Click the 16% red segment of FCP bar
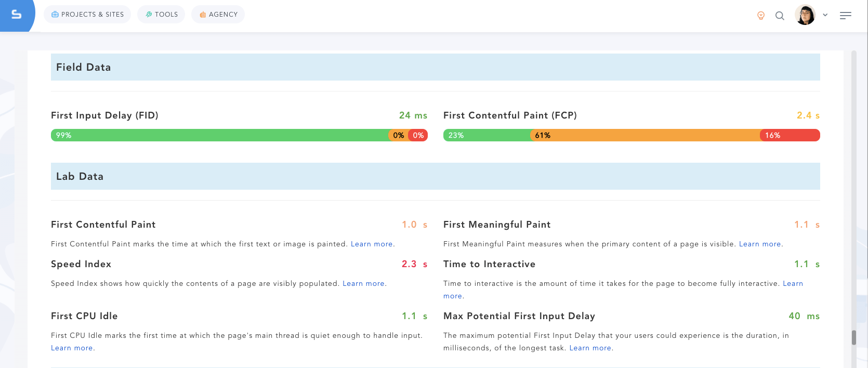Image resolution: width=868 pixels, height=368 pixels. (x=790, y=135)
